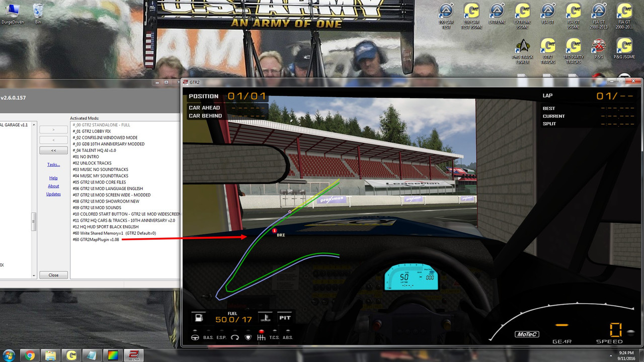
Task: Open the Recycle Bin desktop icon
Action: click(x=38, y=14)
